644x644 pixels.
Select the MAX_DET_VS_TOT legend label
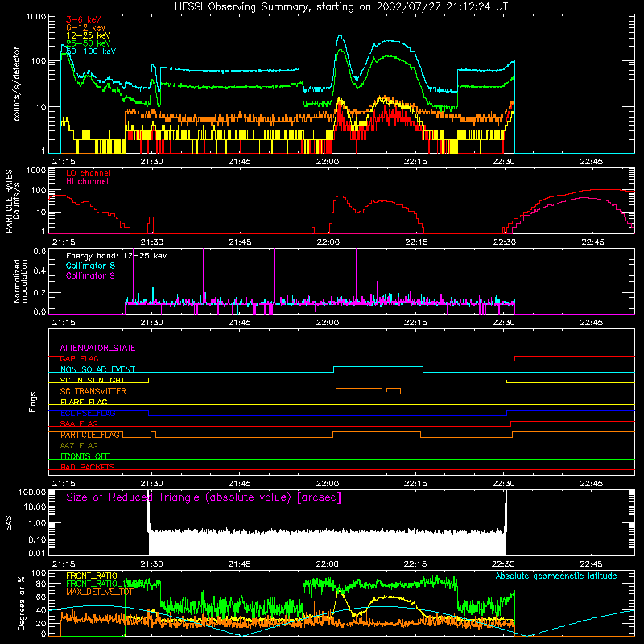(100, 592)
